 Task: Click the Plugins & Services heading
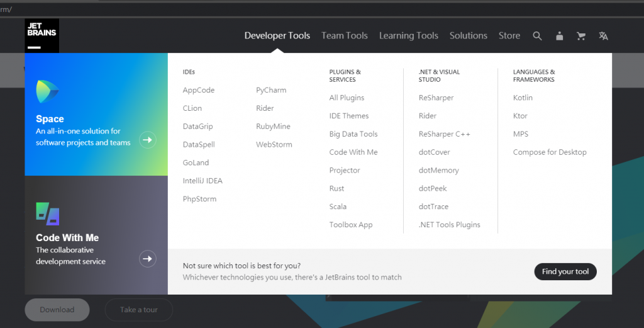(x=345, y=76)
